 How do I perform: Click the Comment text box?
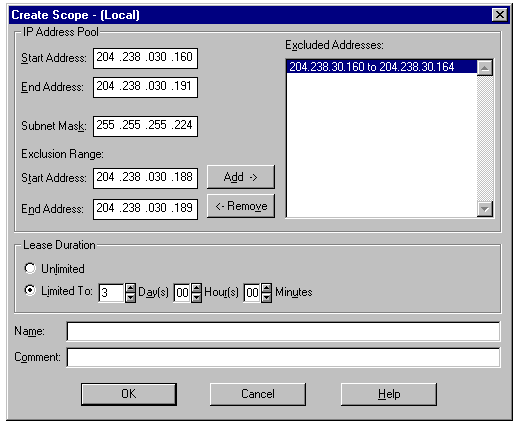click(283, 357)
